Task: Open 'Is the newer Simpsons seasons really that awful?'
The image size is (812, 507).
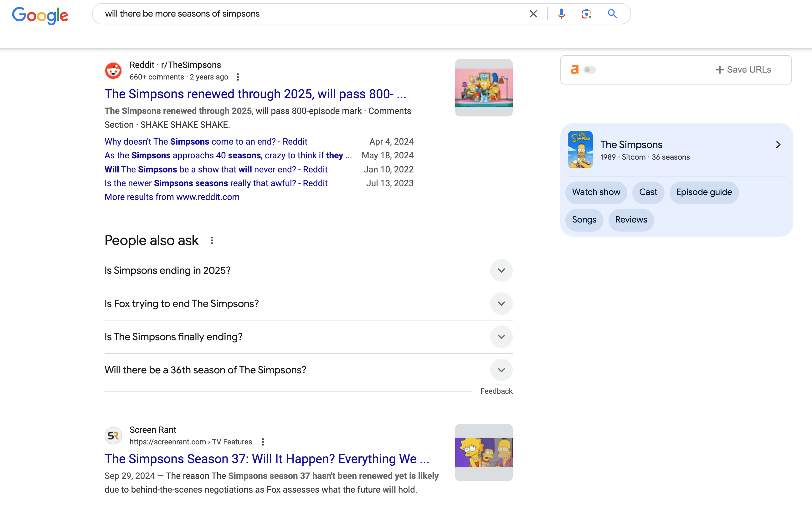Action: click(x=216, y=183)
